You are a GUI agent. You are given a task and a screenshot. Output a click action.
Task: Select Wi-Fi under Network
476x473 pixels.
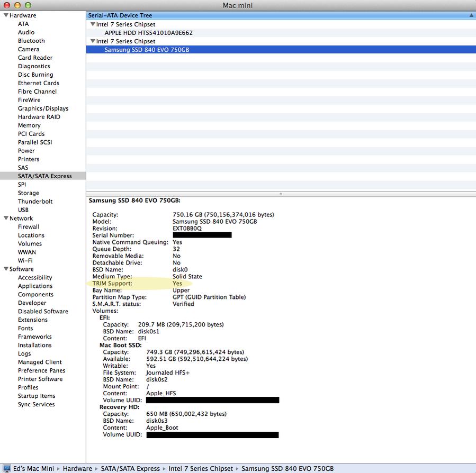(x=25, y=261)
